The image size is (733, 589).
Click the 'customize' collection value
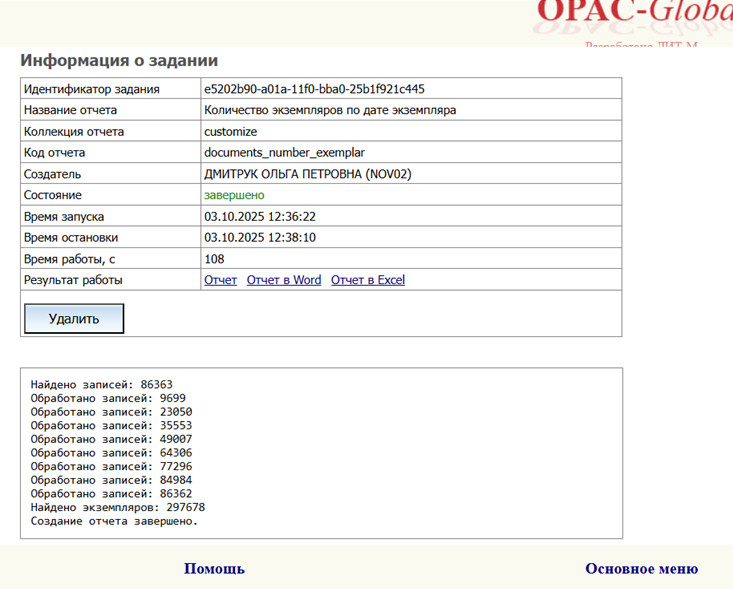230,132
